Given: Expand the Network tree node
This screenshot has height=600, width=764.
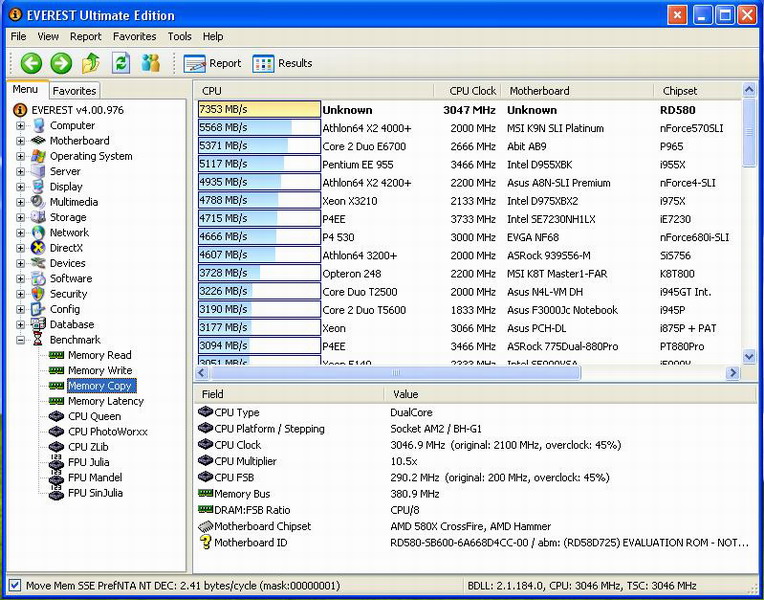Looking at the screenshot, I should pyautogui.click(x=20, y=233).
